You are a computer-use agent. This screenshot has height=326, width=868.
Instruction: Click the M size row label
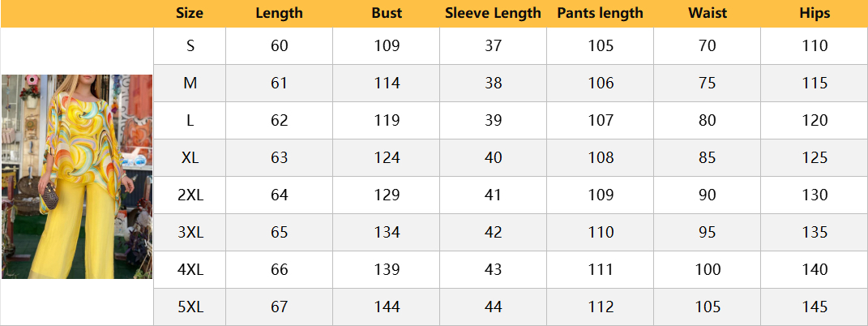190,84
